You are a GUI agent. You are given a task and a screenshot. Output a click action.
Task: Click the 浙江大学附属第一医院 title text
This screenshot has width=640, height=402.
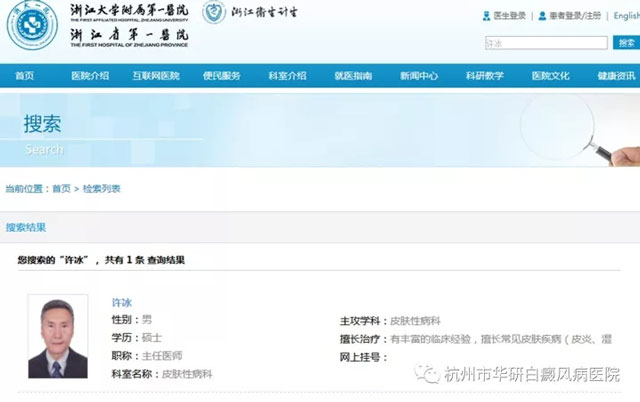point(129,10)
